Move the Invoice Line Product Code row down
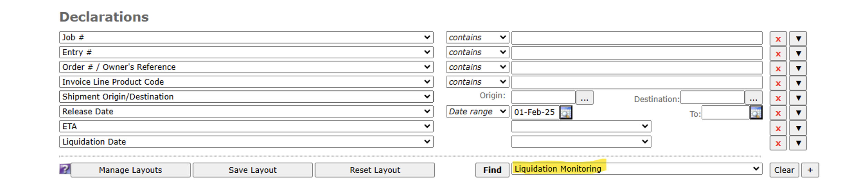 [x=798, y=83]
